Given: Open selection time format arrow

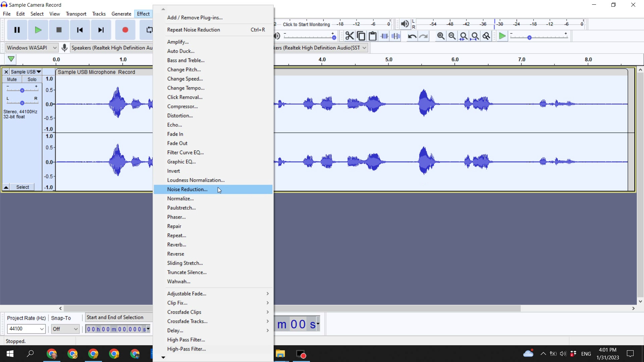Looking at the screenshot, I should pos(148,329).
